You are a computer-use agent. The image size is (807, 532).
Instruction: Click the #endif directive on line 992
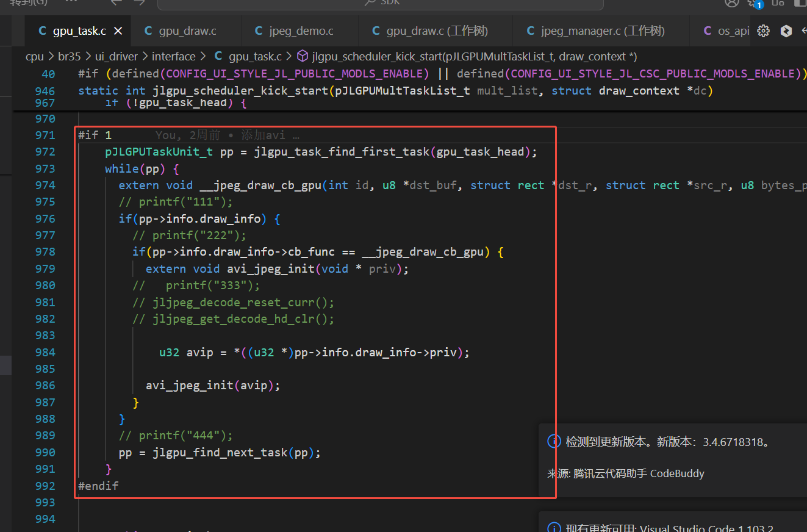point(98,486)
